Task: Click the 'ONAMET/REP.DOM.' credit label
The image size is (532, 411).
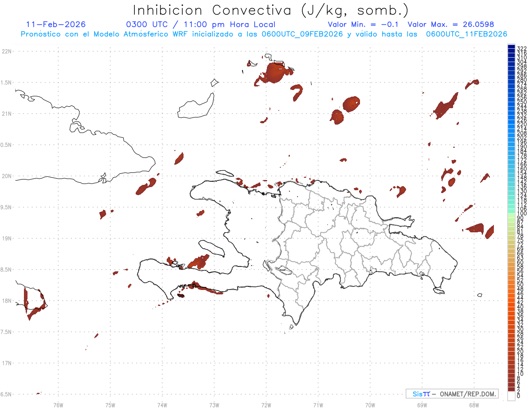Action: coord(467,394)
